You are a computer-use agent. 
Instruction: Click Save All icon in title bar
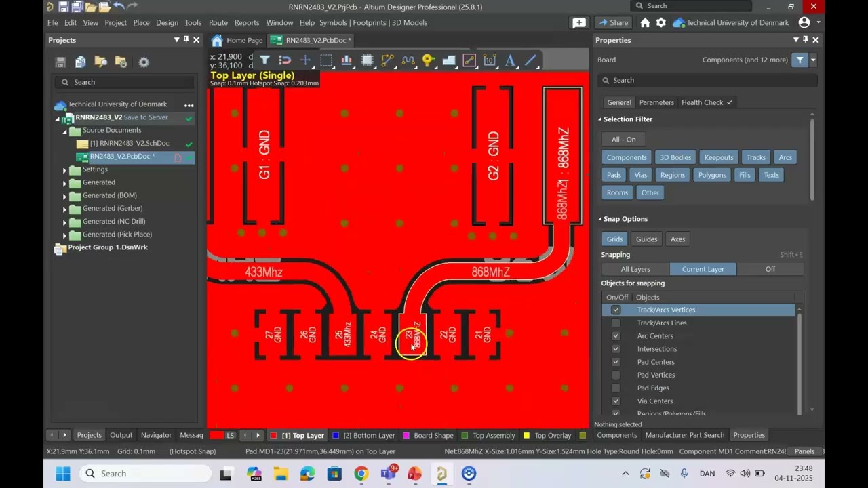(77, 7)
